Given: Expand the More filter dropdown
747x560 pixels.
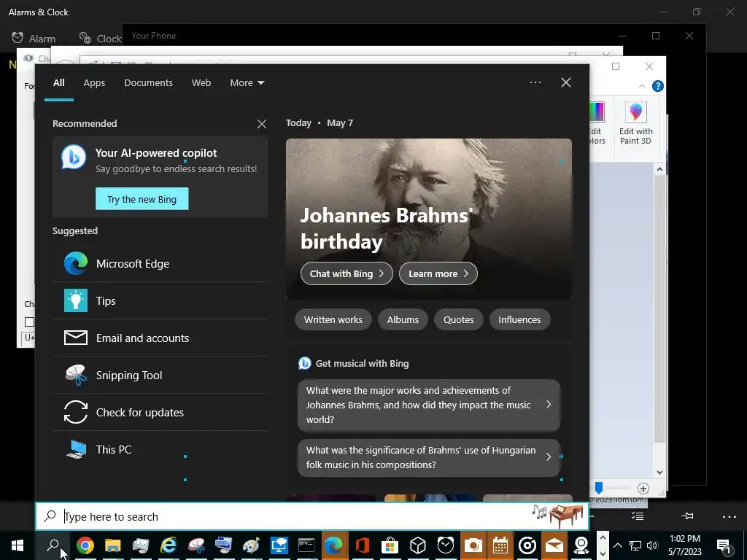Looking at the screenshot, I should (247, 83).
